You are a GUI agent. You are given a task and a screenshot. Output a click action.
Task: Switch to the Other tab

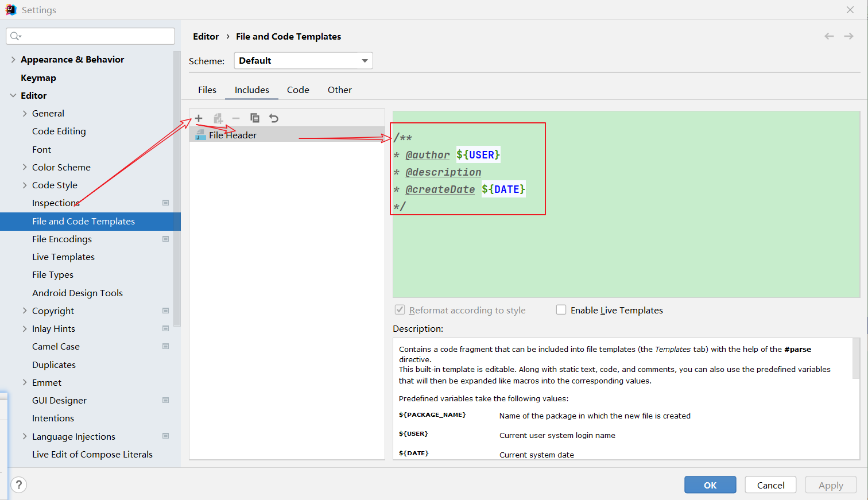point(340,90)
